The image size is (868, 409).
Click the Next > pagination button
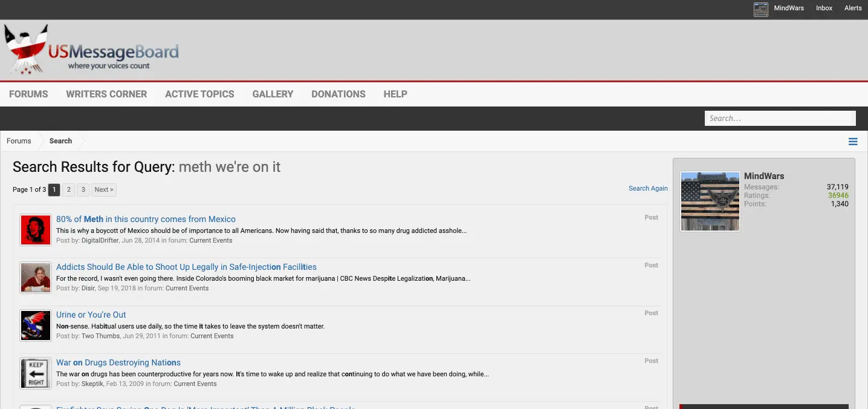point(103,189)
